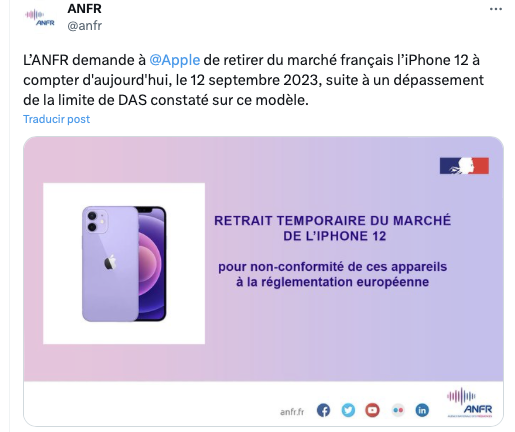515x432 pixels.
Task: Click the Apple logo on the phone
Action: tap(110, 262)
